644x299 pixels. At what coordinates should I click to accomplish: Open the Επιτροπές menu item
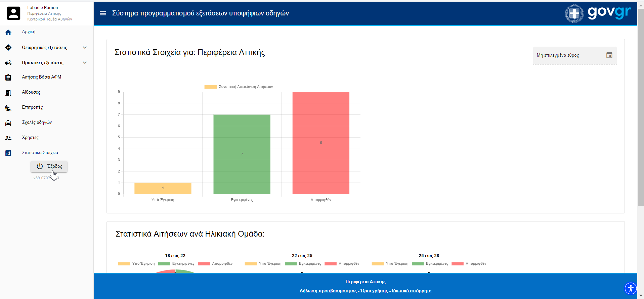coord(32,107)
